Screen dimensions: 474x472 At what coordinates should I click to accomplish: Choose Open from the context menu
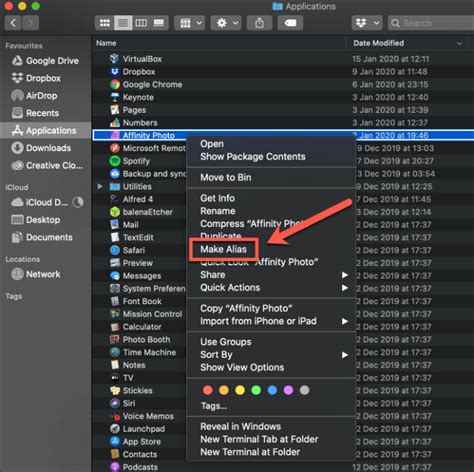[271, 144]
